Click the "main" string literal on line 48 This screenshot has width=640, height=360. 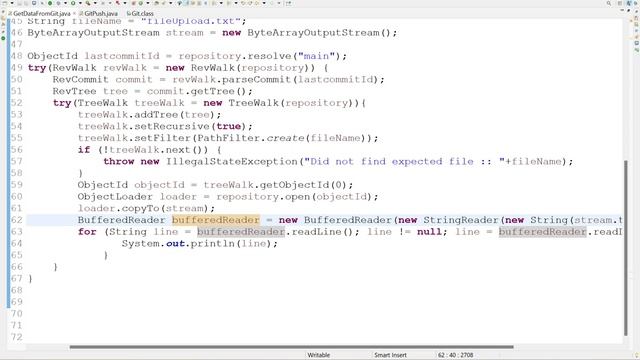pos(317,56)
